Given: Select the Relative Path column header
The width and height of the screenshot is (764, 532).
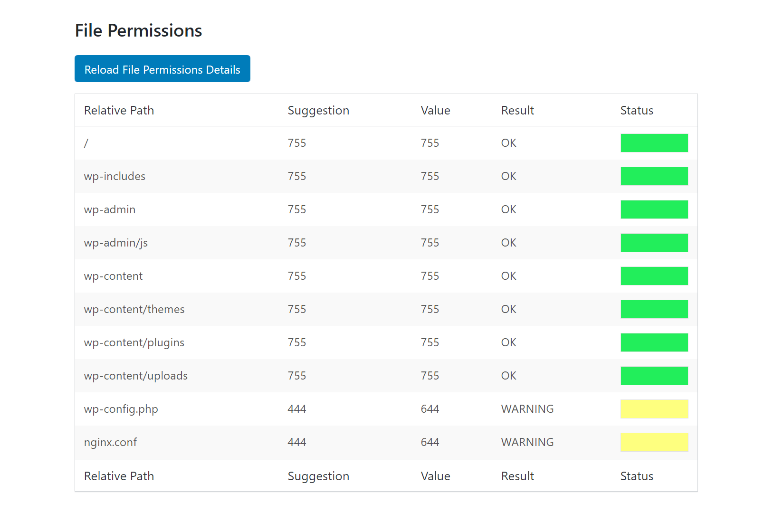Looking at the screenshot, I should [x=118, y=110].
